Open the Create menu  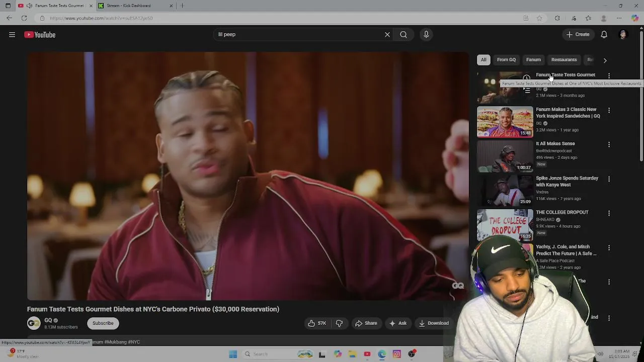coord(578,34)
